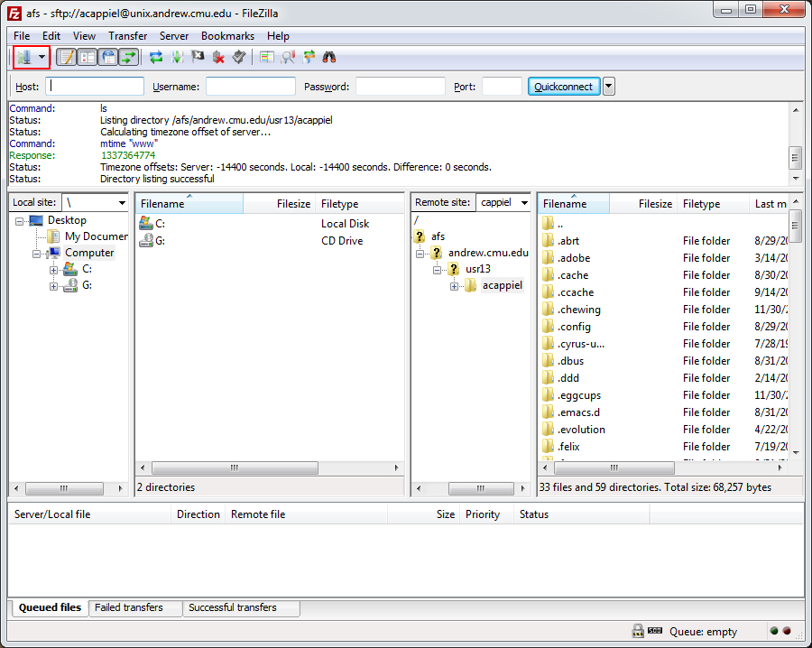The width and height of the screenshot is (812, 648).
Task: Open the Edit menu
Action: click(51, 36)
